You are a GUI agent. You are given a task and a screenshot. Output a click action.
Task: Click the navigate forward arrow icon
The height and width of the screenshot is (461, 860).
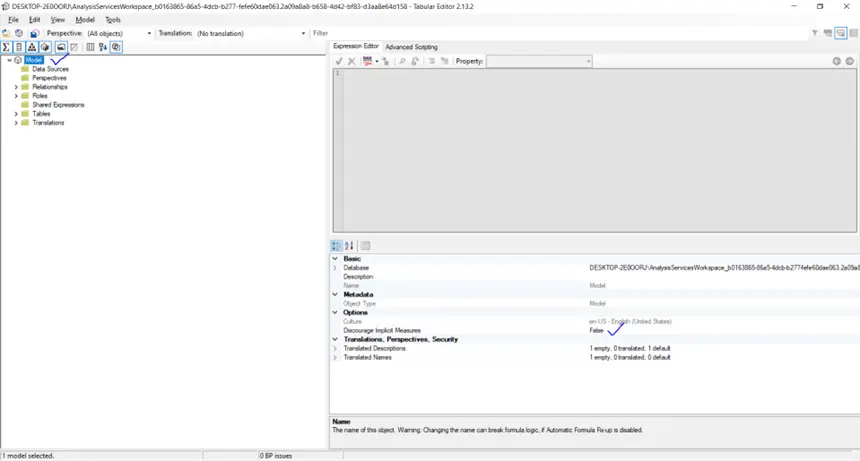pos(850,61)
